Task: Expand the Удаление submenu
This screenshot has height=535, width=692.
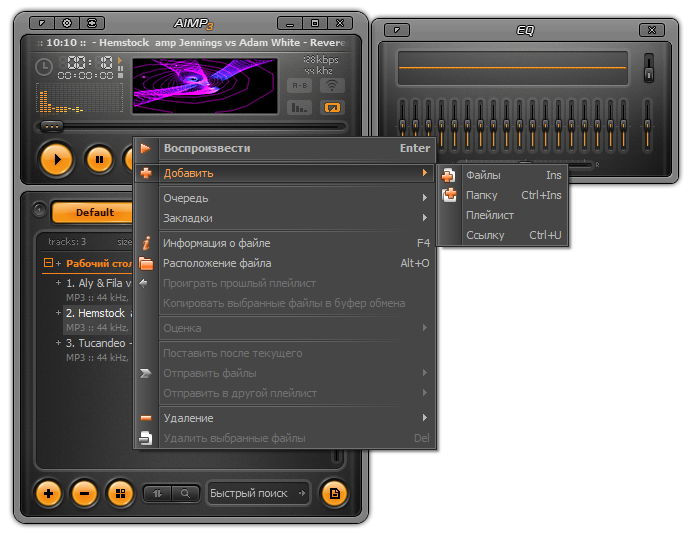Action: pos(285,418)
